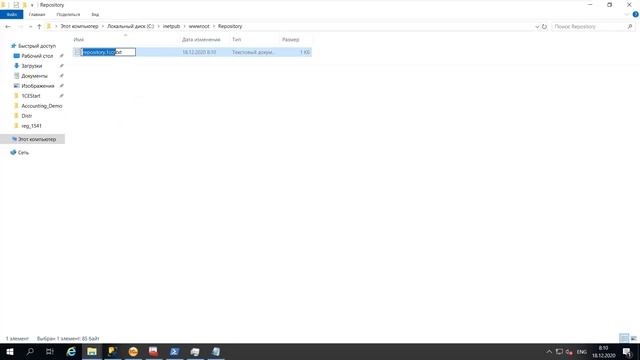Open recent locations dropdown arrow
This screenshot has height=360, width=640.
30,27
